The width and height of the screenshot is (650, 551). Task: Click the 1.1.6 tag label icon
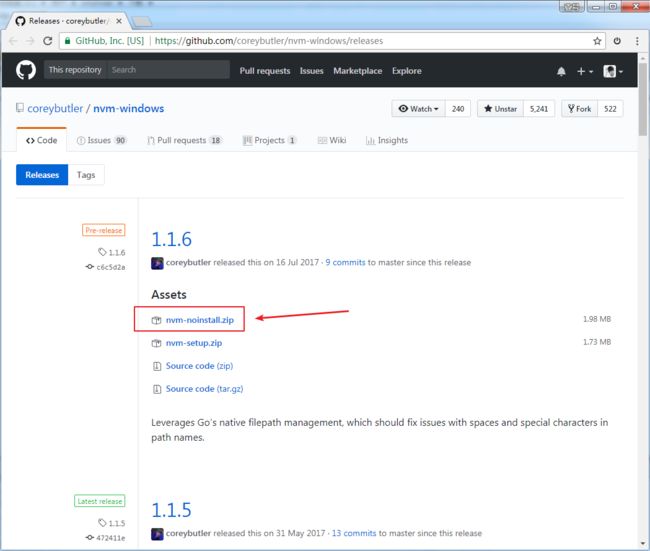pos(102,252)
